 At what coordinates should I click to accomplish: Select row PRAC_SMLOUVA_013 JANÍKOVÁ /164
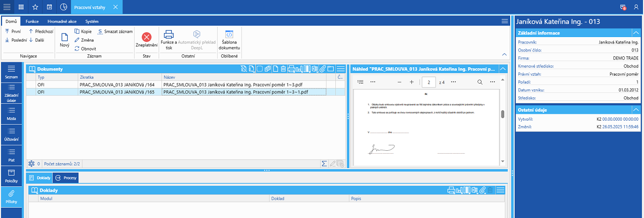(x=186, y=85)
